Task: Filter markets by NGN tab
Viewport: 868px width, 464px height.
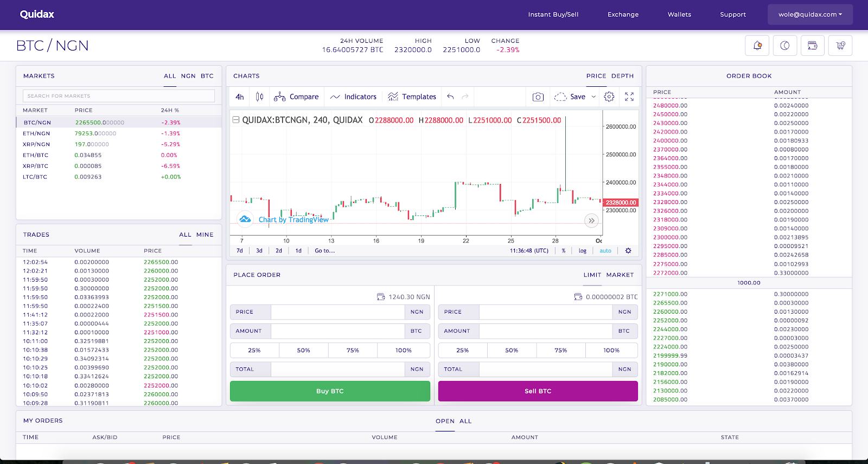Action: pyautogui.click(x=188, y=76)
